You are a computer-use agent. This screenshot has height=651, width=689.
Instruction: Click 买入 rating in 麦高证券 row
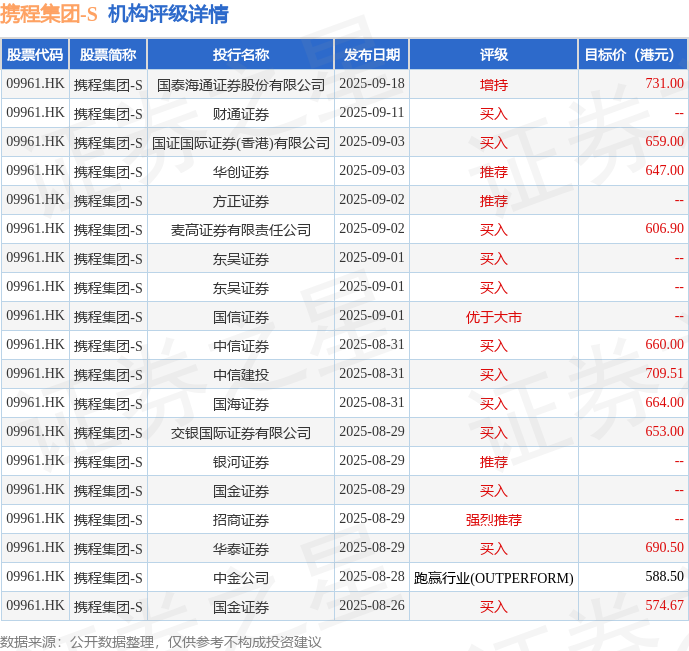click(493, 230)
